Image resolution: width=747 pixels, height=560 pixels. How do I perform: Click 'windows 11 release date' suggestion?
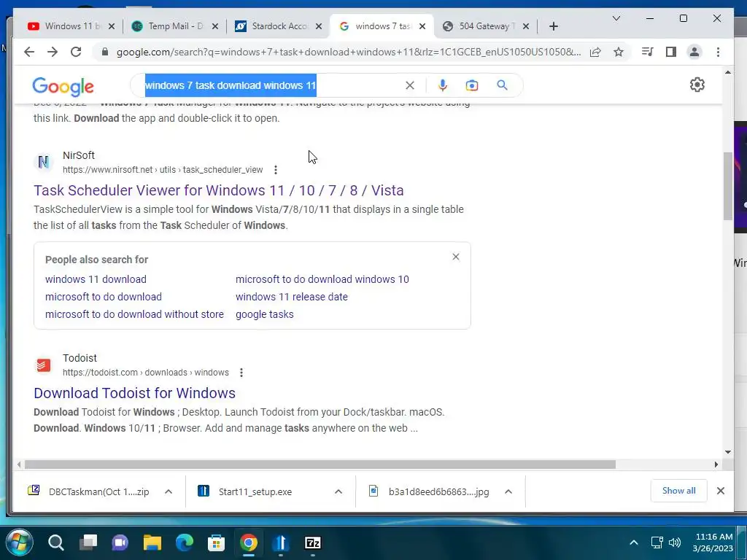tap(292, 297)
